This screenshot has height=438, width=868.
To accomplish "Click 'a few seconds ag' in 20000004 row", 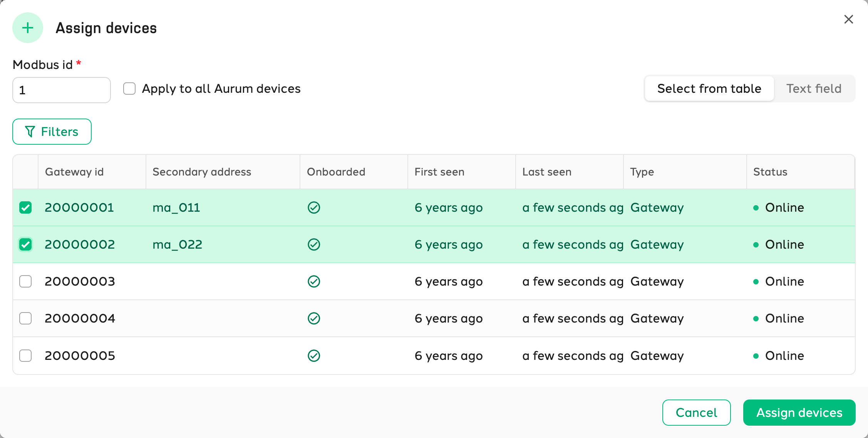I will [573, 319].
